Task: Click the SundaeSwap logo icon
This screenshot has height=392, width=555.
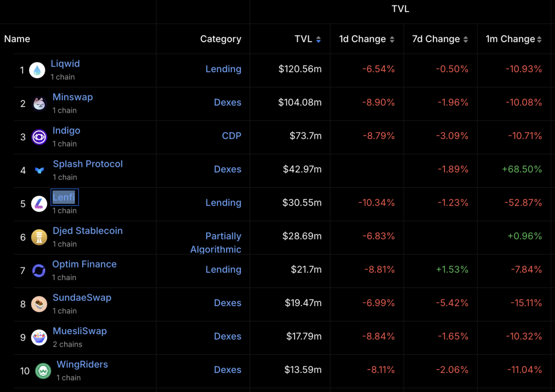Action: click(x=39, y=304)
